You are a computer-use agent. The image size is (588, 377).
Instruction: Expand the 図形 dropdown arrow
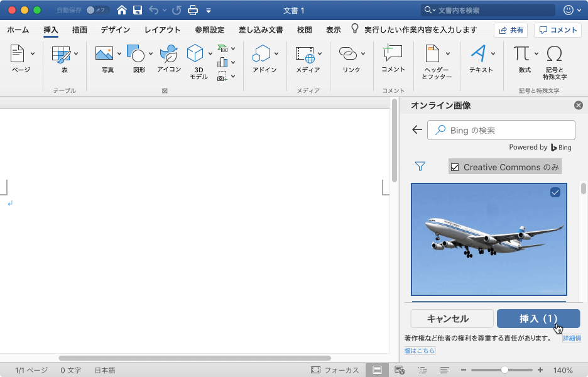pyautogui.click(x=151, y=53)
